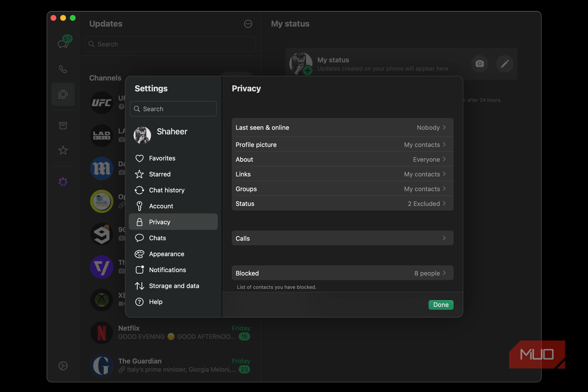Screen dimensions: 588x392
Task: Open the Appearance settings section
Action: pos(173,254)
